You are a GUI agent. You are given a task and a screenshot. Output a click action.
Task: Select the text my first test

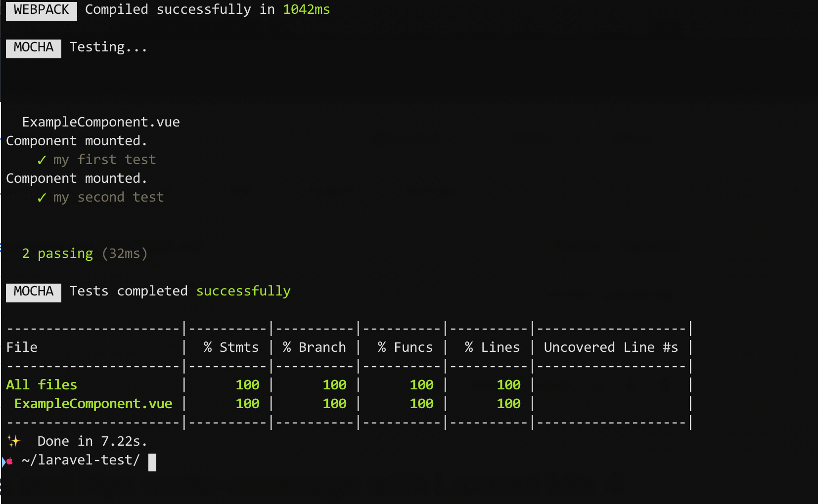pyautogui.click(x=104, y=159)
